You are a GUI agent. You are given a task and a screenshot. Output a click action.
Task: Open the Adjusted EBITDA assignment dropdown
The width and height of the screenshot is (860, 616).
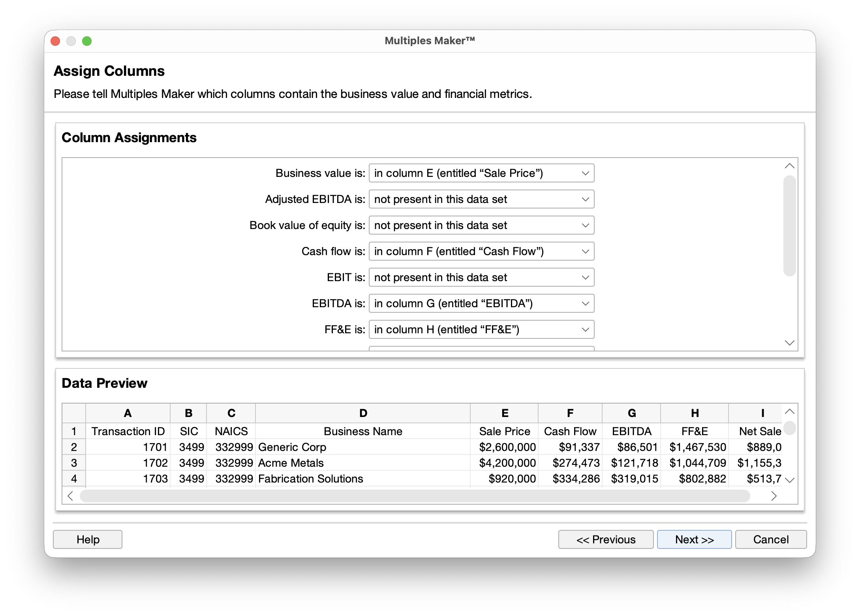[x=481, y=199]
